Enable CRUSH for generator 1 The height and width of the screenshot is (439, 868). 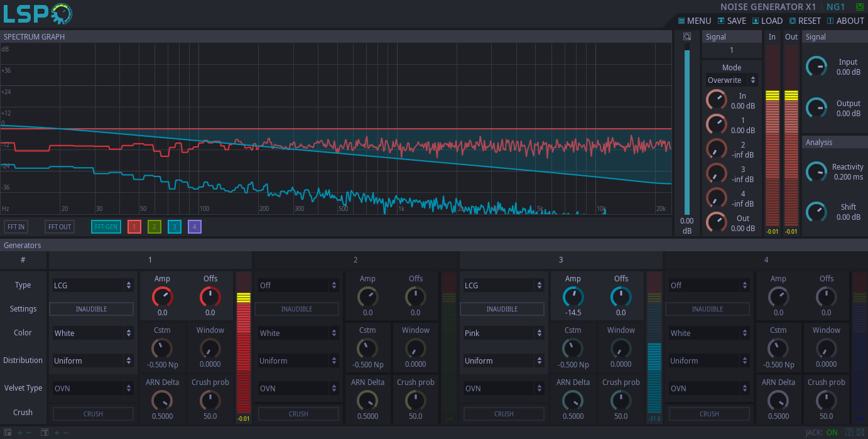[x=93, y=414]
